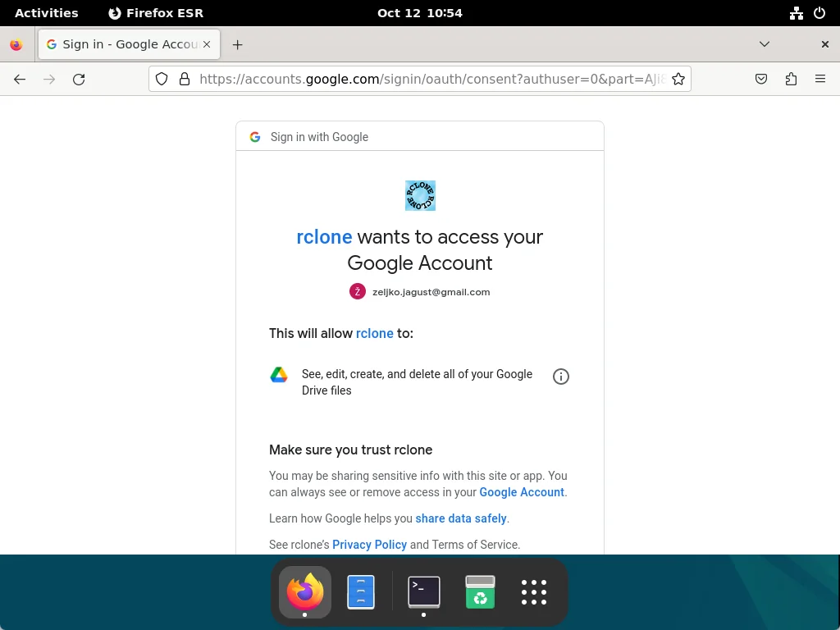Open the power menu icon in top bar
840x630 pixels.
(819, 13)
